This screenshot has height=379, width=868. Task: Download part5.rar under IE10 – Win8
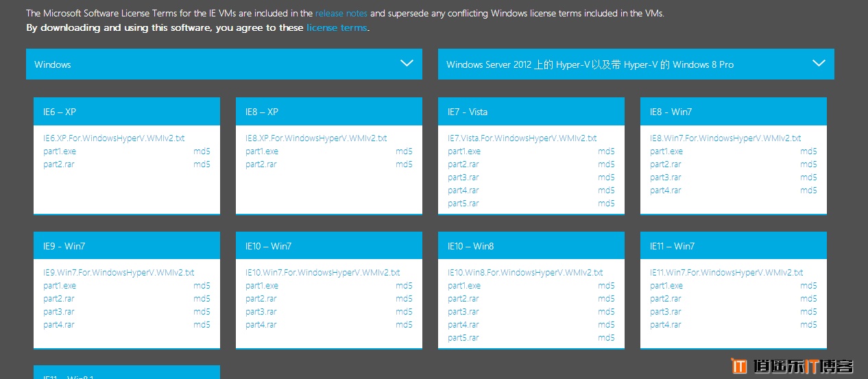point(463,338)
